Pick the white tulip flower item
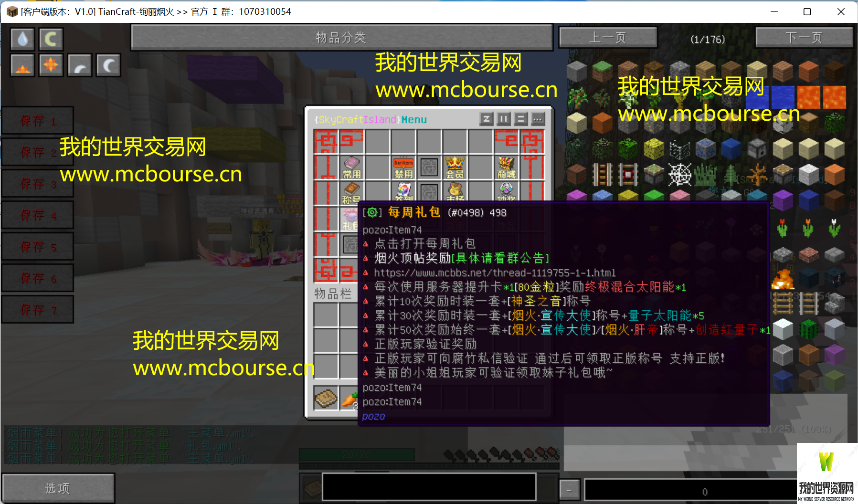This screenshot has height=504, width=858. [x=835, y=228]
